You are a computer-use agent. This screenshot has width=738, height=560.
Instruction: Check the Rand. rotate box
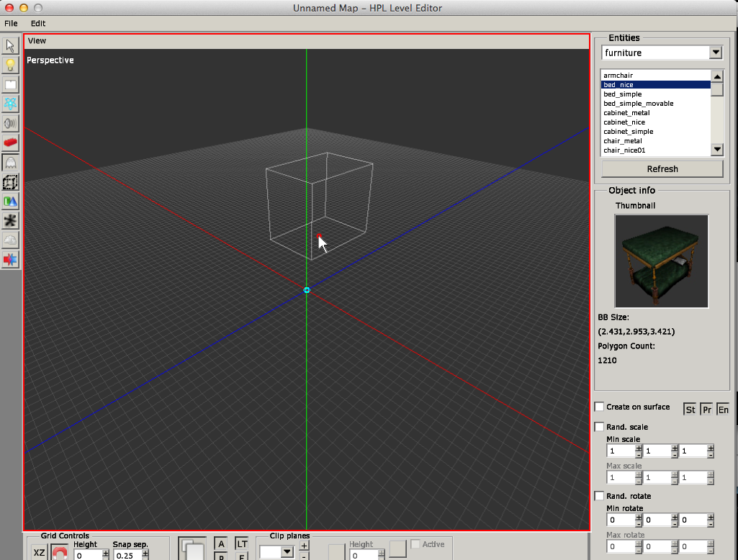tap(599, 497)
